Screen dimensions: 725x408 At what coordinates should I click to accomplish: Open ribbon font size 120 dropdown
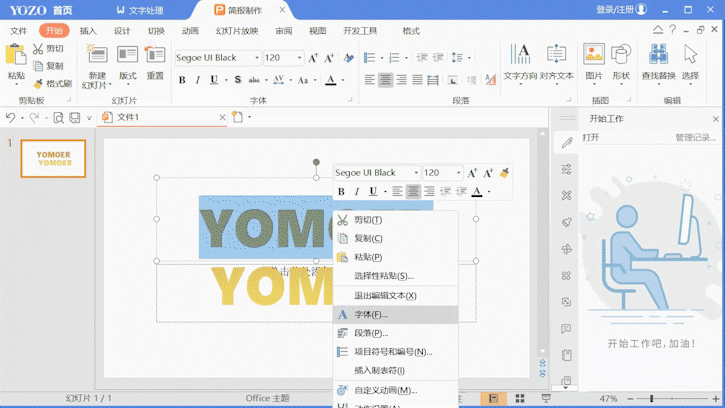coord(299,58)
